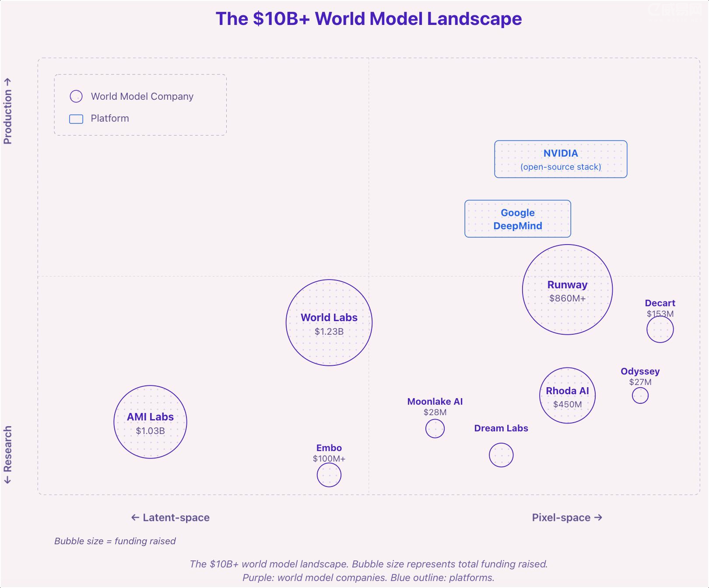709x588 pixels.
Task: Click the "Runway" company name
Action: (x=567, y=285)
